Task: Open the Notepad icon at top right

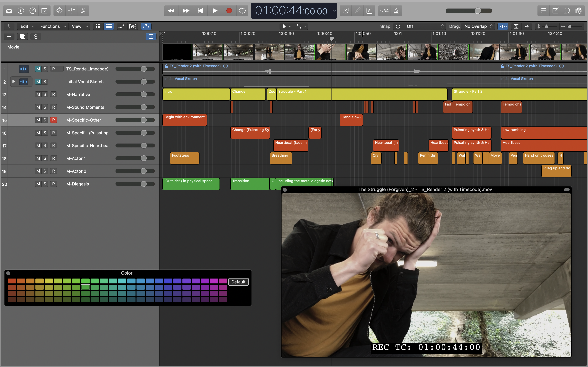Action: tap(555, 11)
